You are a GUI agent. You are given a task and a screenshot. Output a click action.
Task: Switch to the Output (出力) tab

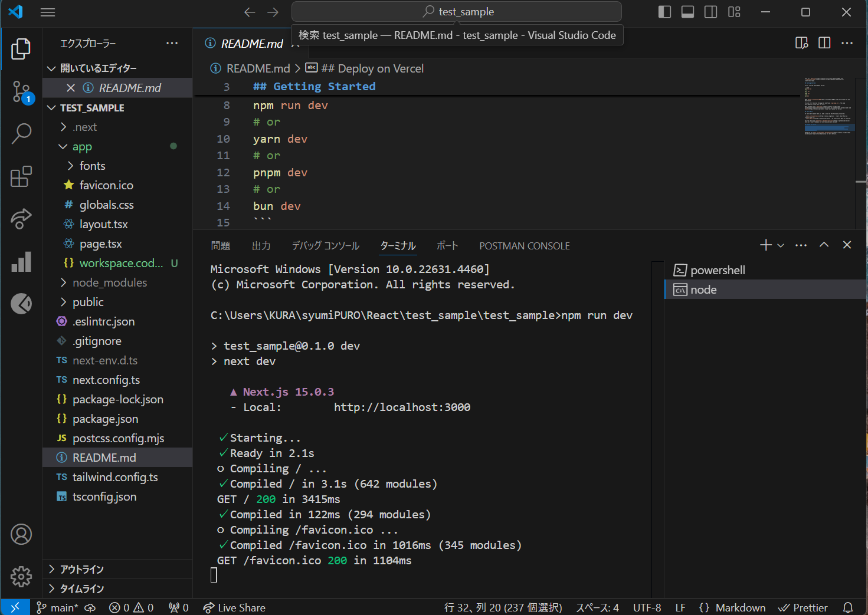261,246
